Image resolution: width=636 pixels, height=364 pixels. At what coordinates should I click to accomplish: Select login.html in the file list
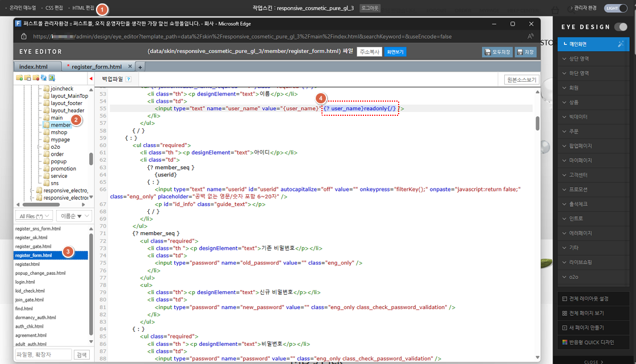point(25,282)
